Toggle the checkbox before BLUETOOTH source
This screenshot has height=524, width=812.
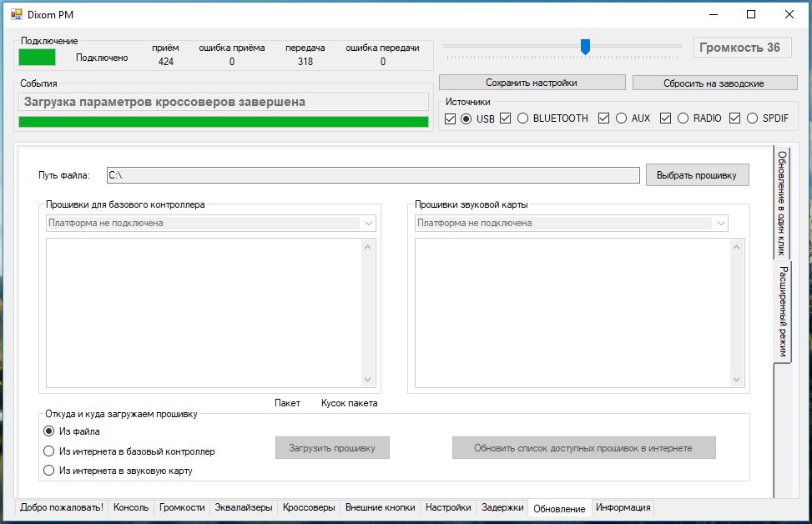pyautogui.click(x=506, y=118)
